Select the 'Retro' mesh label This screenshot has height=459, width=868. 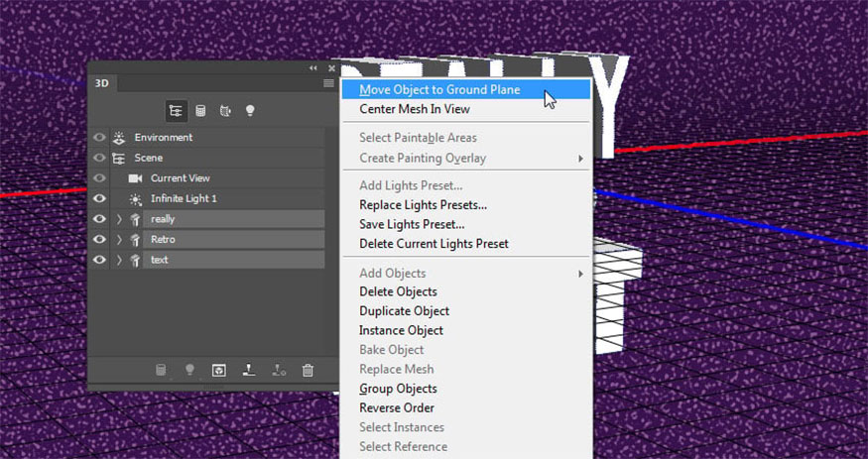[163, 240]
